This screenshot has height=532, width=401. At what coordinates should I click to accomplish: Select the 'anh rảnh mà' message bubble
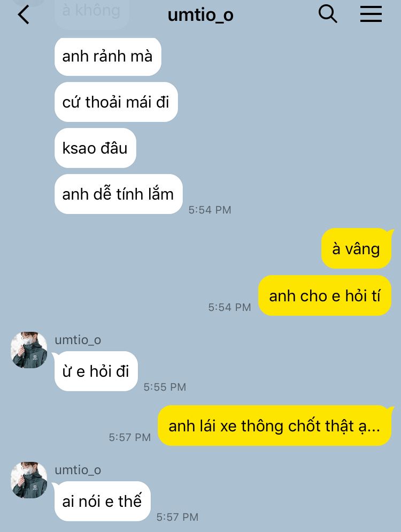(x=108, y=57)
